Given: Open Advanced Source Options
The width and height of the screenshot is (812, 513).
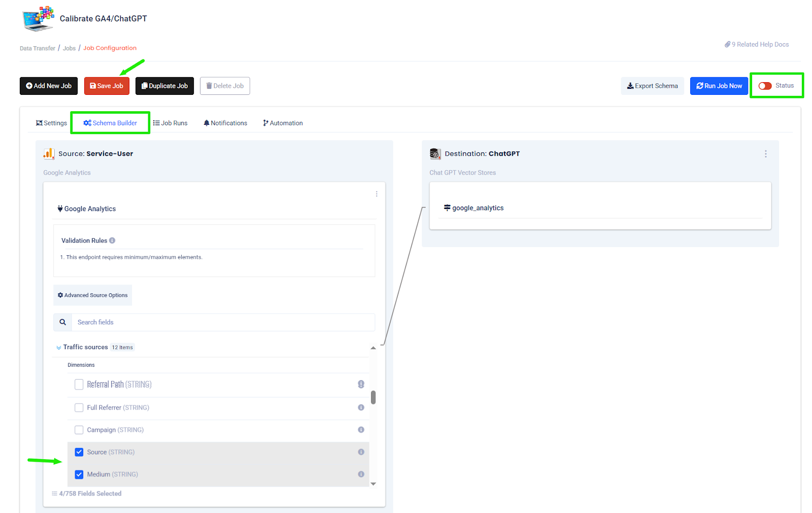Looking at the screenshot, I should click(x=93, y=295).
